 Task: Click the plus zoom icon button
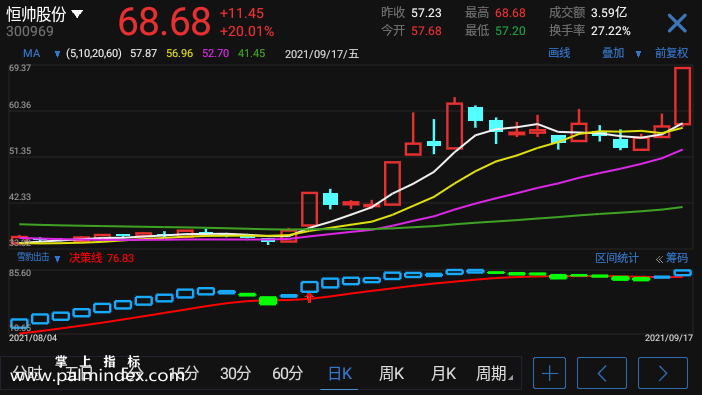click(x=549, y=373)
